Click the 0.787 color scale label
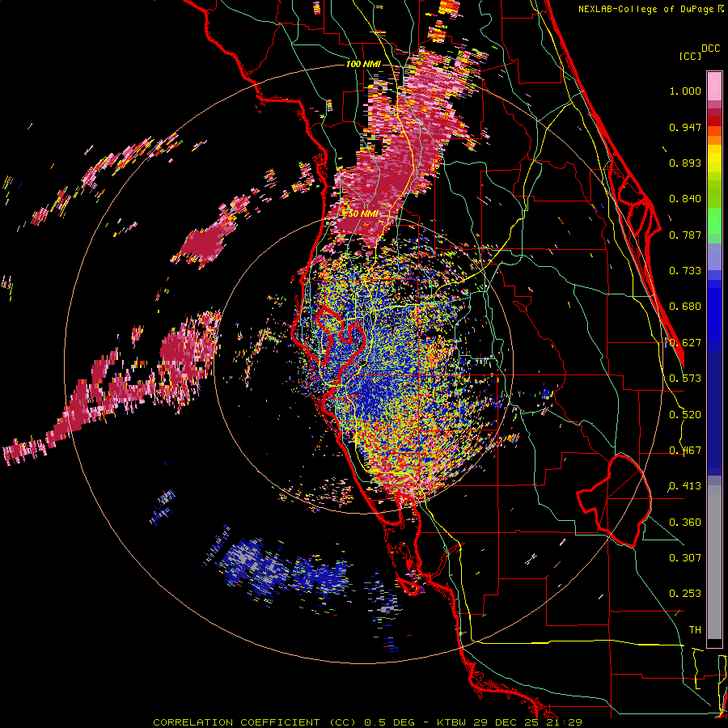Image resolution: width=728 pixels, height=728 pixels. [x=685, y=235]
